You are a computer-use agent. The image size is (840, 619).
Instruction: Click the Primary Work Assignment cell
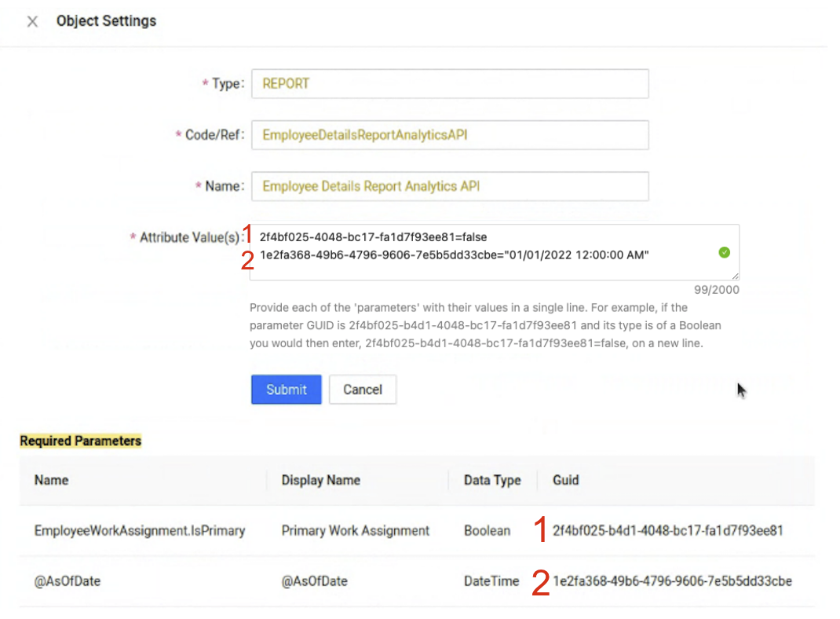[355, 531]
